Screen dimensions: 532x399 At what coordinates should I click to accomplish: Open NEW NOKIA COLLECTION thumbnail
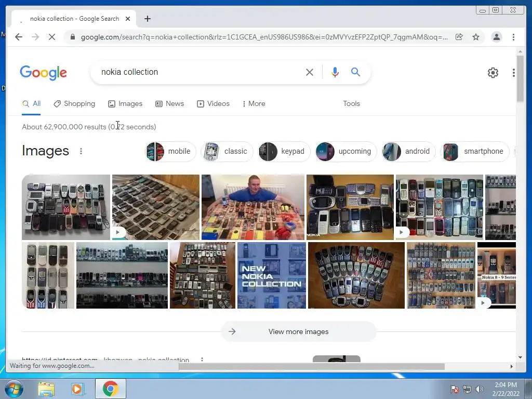(271, 275)
